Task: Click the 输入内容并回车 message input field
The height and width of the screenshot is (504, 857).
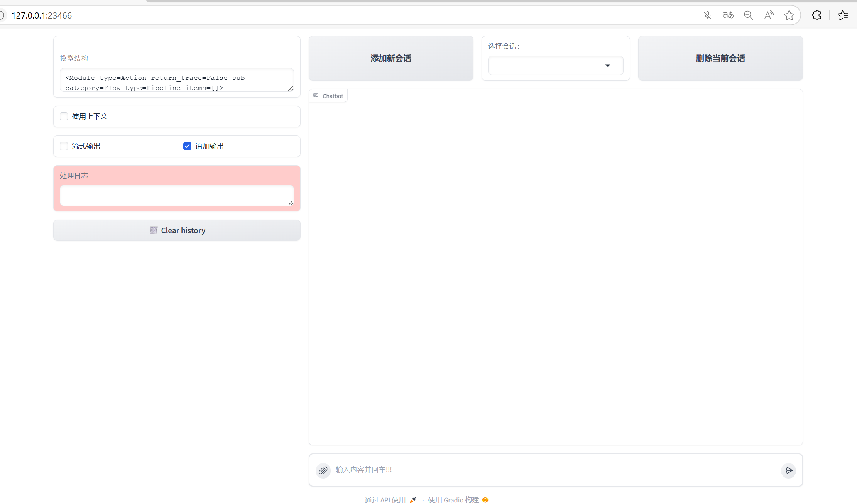Action: (x=552, y=470)
